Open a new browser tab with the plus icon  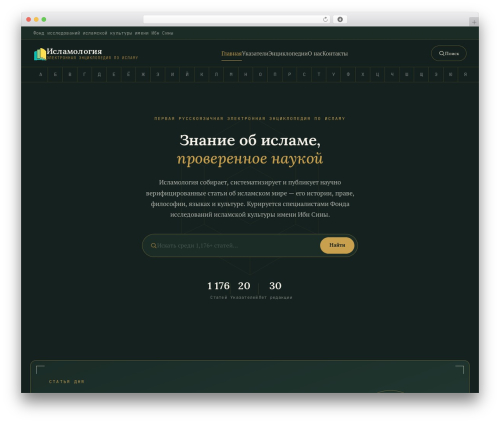(474, 22)
